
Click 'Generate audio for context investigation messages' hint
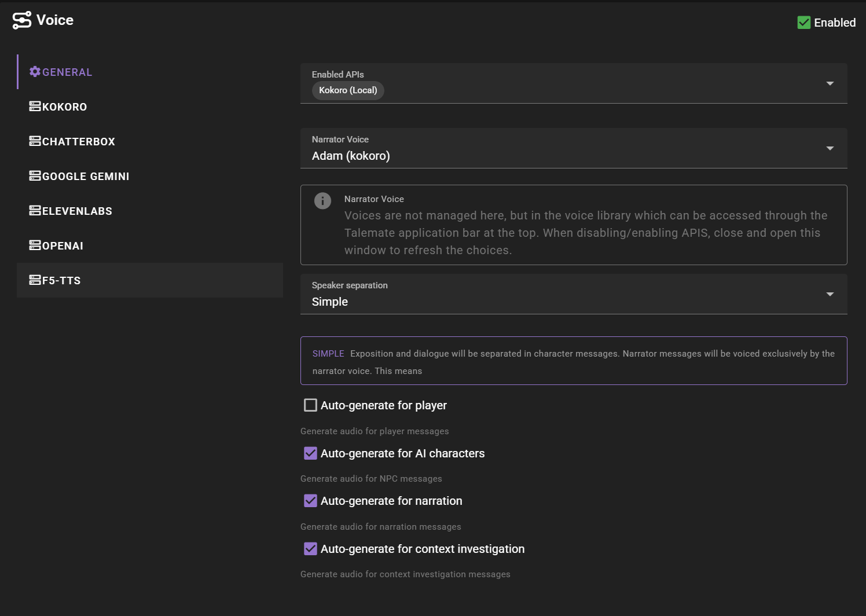point(405,574)
